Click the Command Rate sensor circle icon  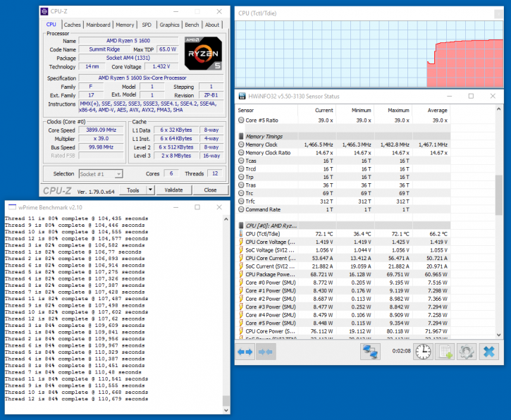pyautogui.click(x=241, y=209)
